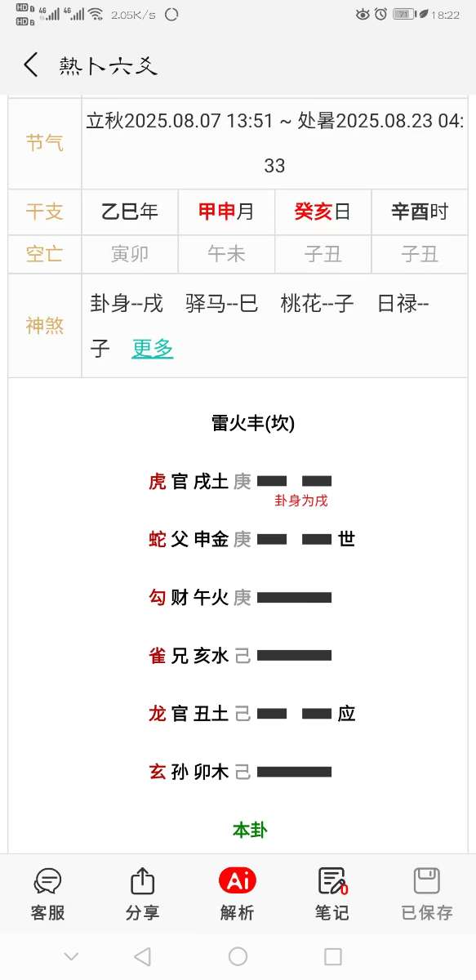Tap the 雷火丰(坎) hexagram title
The height and width of the screenshot is (980, 476).
coord(253,423)
